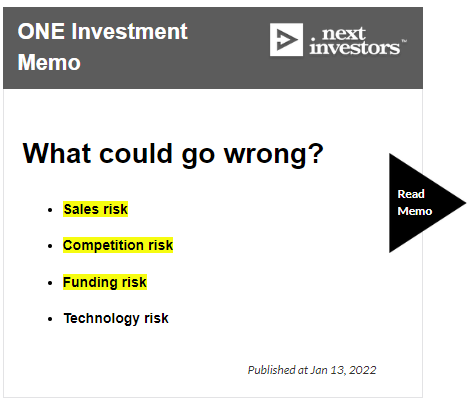Viewport: 470px width, 401px height.
Task: Click the Read Memo text label
Action: (x=415, y=203)
